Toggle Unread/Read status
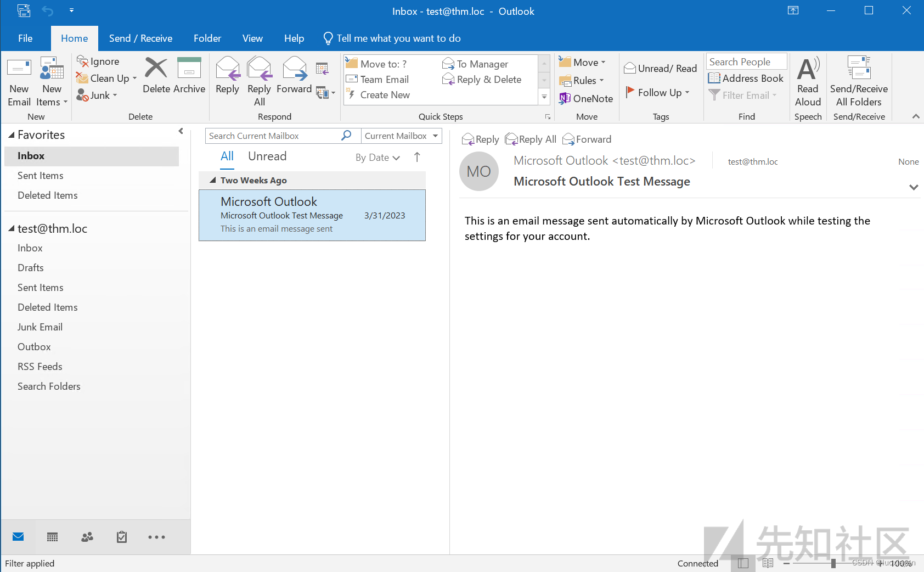The image size is (924, 572). [x=660, y=69]
